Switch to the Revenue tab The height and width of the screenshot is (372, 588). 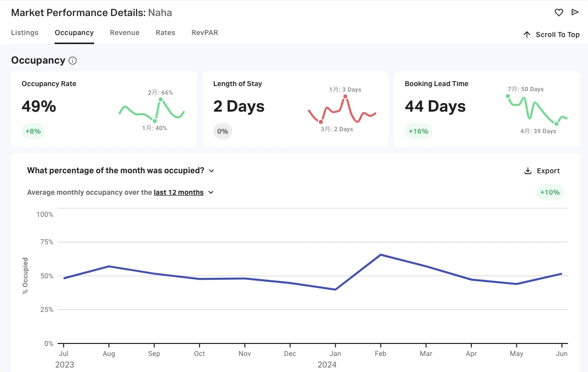tap(125, 33)
